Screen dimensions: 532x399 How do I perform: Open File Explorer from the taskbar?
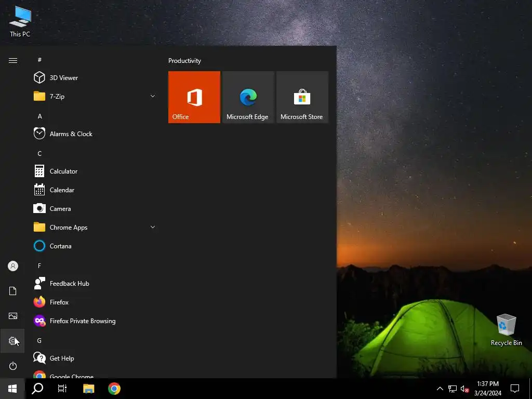click(x=88, y=389)
